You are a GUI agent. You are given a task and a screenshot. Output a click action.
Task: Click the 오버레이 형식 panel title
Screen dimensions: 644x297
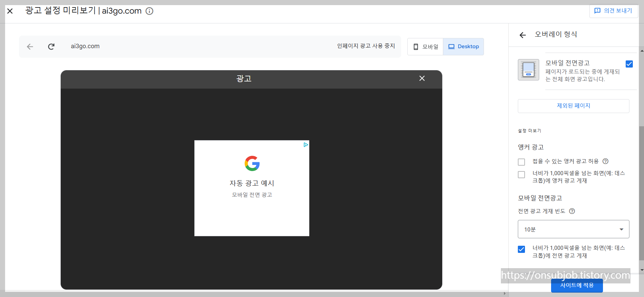[556, 34]
